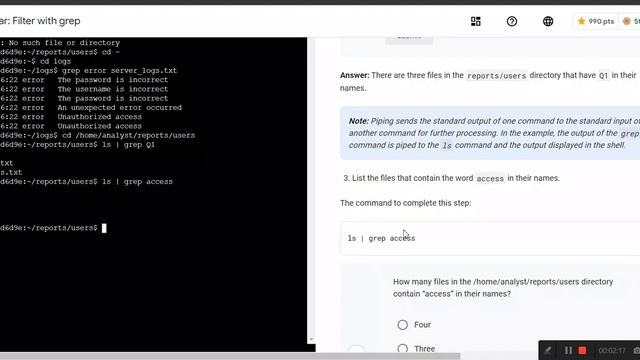This screenshot has height=360, width=640.
Task: Click the first "Unauthorized access" log line
Action: click(100, 117)
